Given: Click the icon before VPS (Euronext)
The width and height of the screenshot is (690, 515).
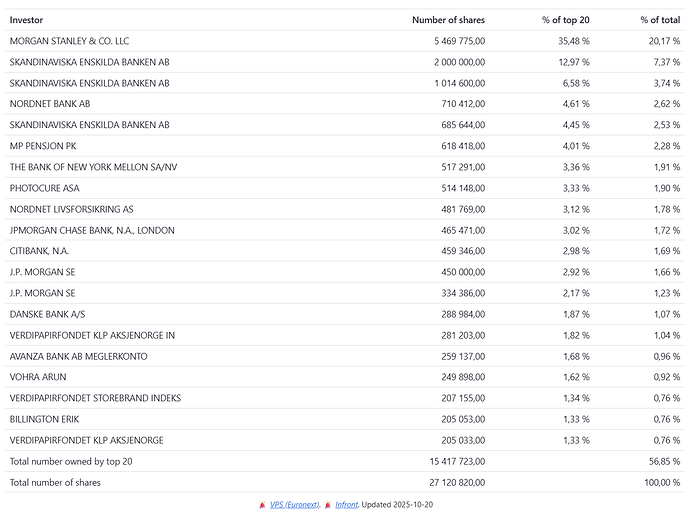Looking at the screenshot, I should click(262, 505).
